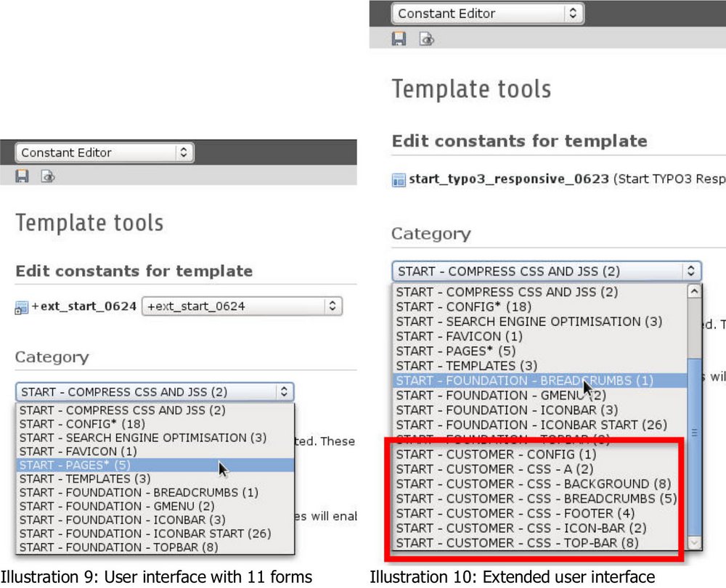Click blue scrollbar thumb in right category list

(x=694, y=446)
